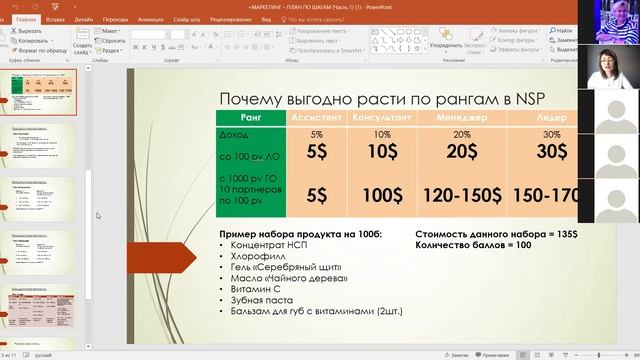The width and height of the screenshot is (640, 360).
Task: Switch to Slide Sorter view icon
Action: pos(537,355)
